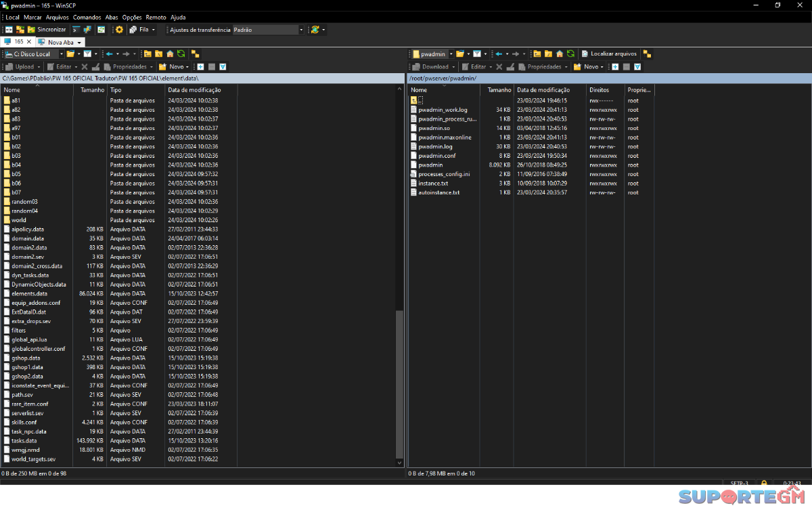Click the Fila queue icon
The width and height of the screenshot is (812, 508).
click(133, 30)
